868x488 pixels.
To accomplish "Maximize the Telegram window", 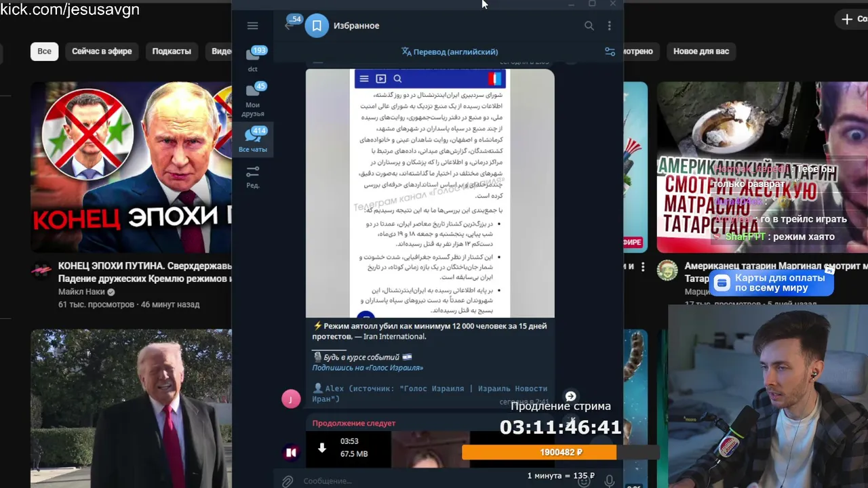I will 592,4.
